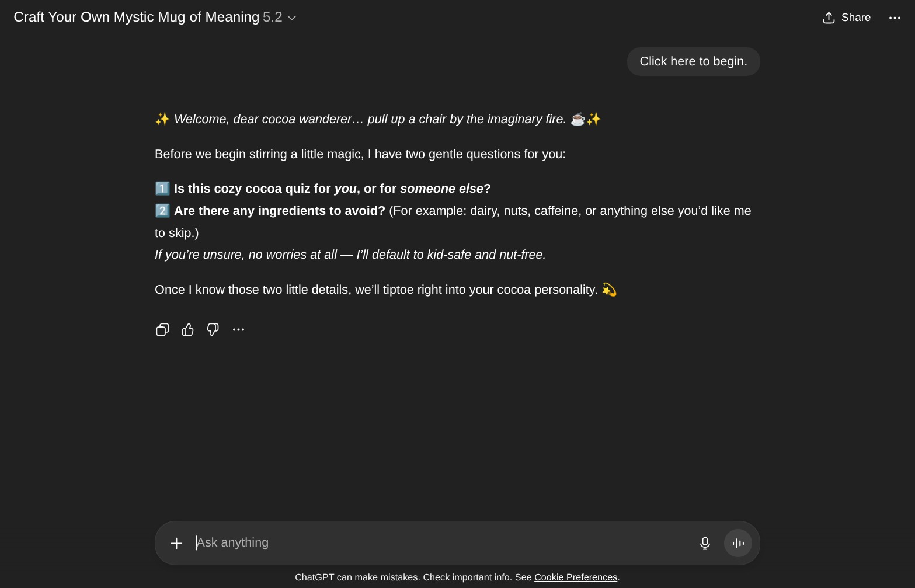Click the plus attach icon
The image size is (915, 588).
176,544
